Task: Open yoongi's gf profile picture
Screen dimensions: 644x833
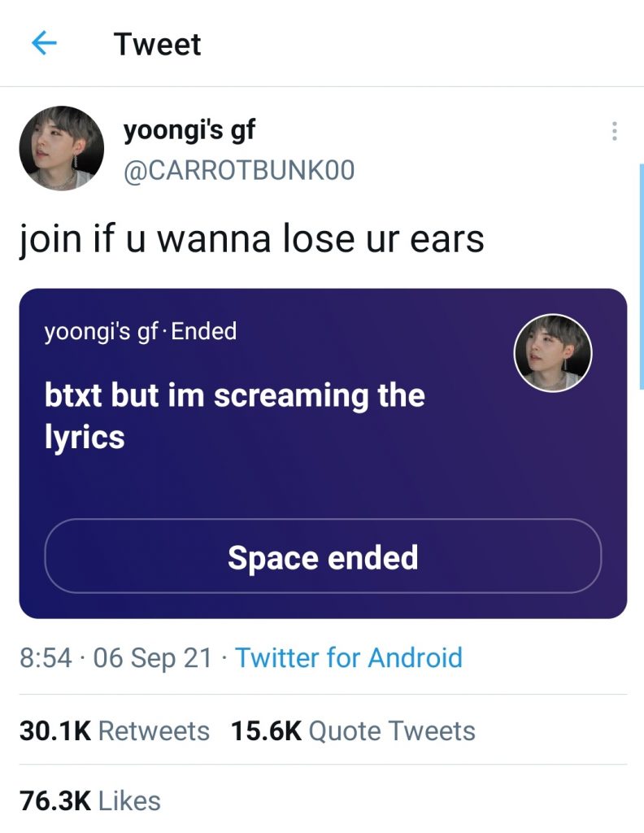Action: [62, 148]
